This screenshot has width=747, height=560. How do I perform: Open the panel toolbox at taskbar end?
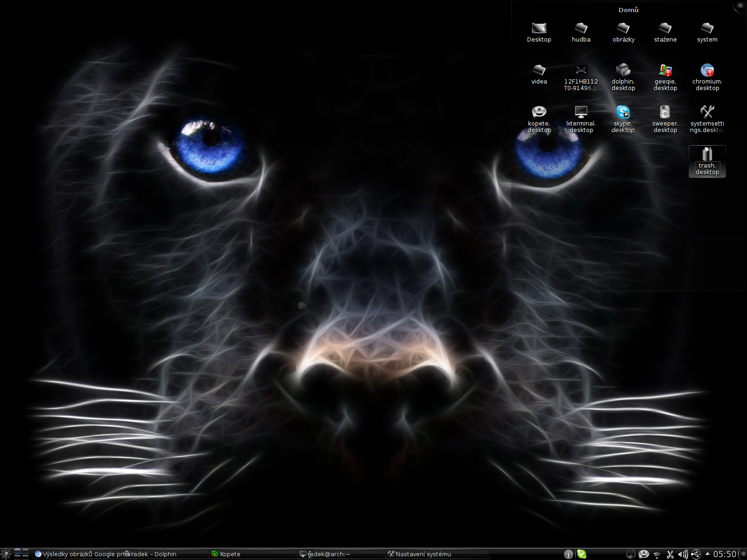742,554
